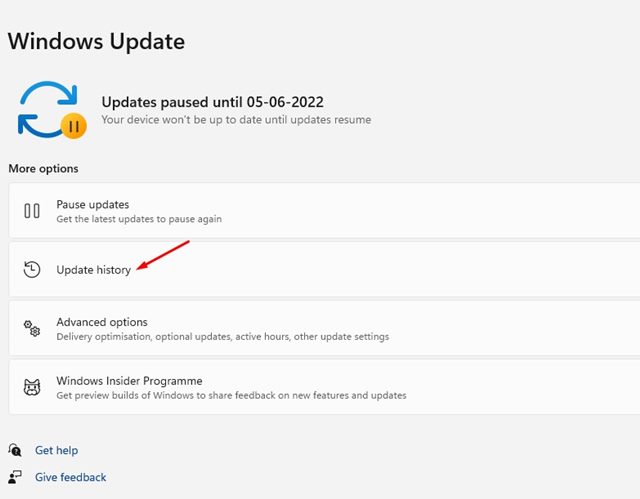Screen dimensions: 640x499
Task: Click the Windows Update page heading
Action: point(96,42)
